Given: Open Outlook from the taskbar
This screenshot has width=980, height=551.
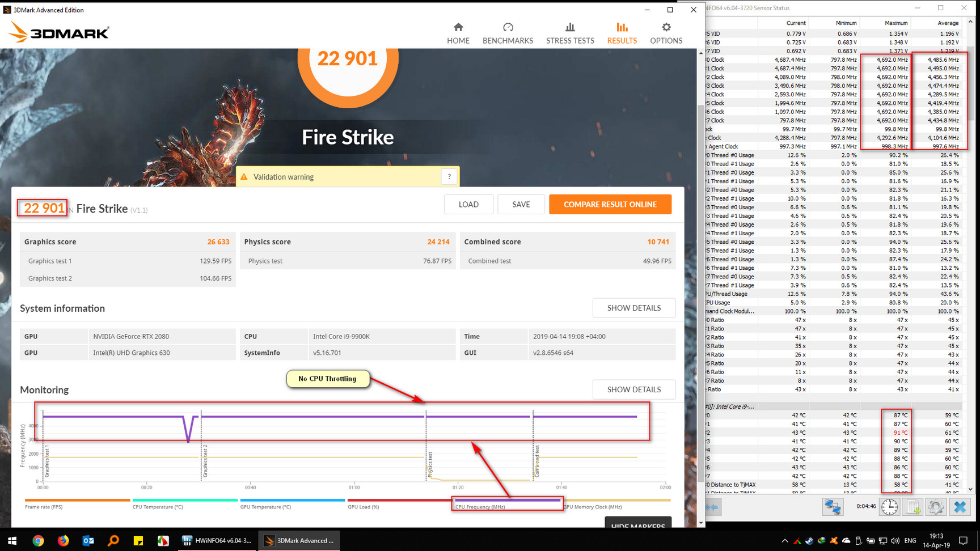Looking at the screenshot, I should tap(88, 540).
